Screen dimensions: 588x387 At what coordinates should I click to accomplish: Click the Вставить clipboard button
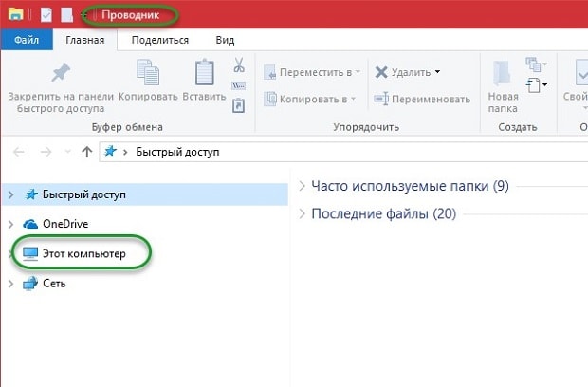(204, 81)
